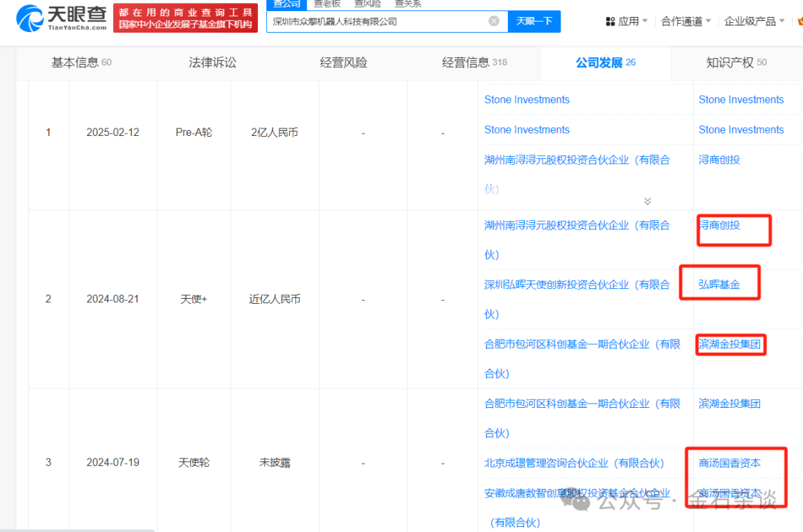Open the 企业级产品 dropdown
The image size is (803, 532).
point(754,22)
